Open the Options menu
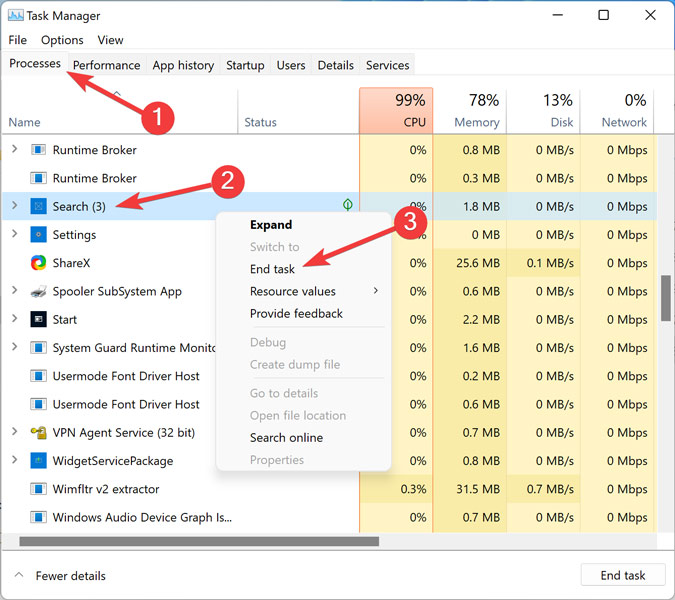Image resolution: width=675 pixels, height=600 pixels. pos(62,40)
